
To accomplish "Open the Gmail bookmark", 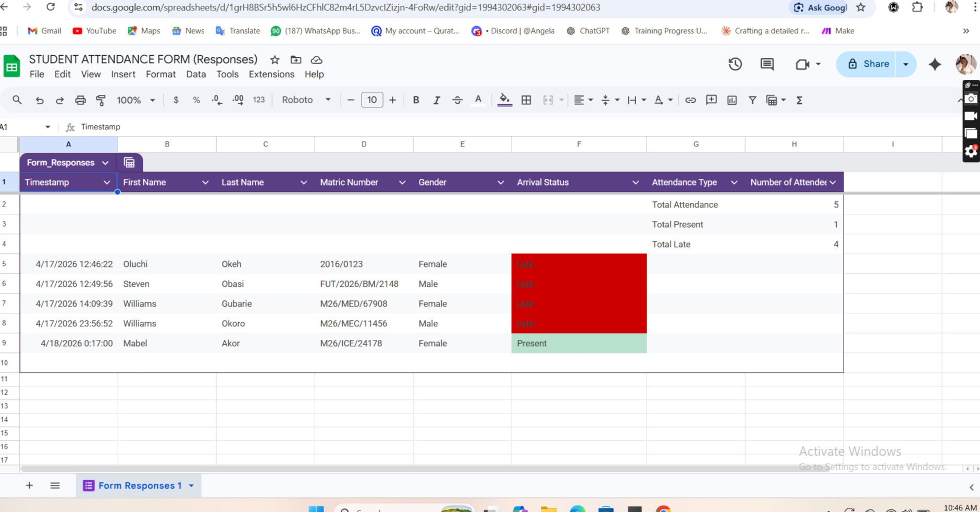I will click(x=44, y=31).
